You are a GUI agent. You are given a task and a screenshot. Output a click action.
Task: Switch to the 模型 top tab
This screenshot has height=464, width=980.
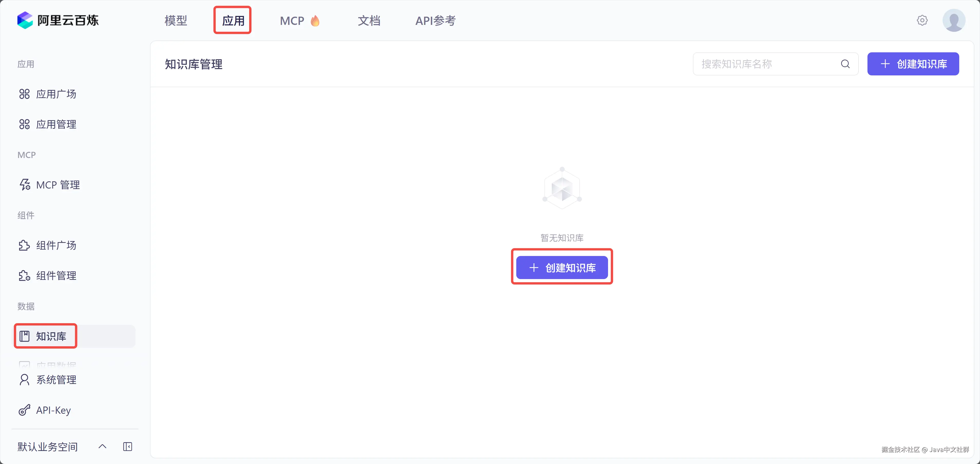(x=176, y=21)
